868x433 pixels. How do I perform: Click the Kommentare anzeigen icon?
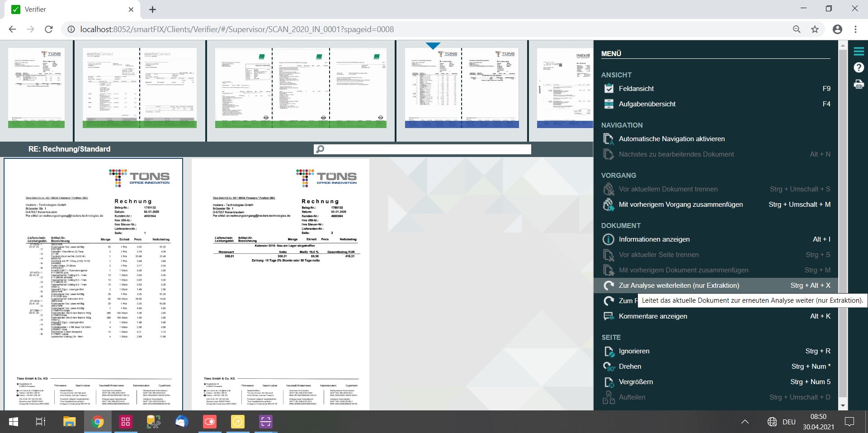pos(609,316)
